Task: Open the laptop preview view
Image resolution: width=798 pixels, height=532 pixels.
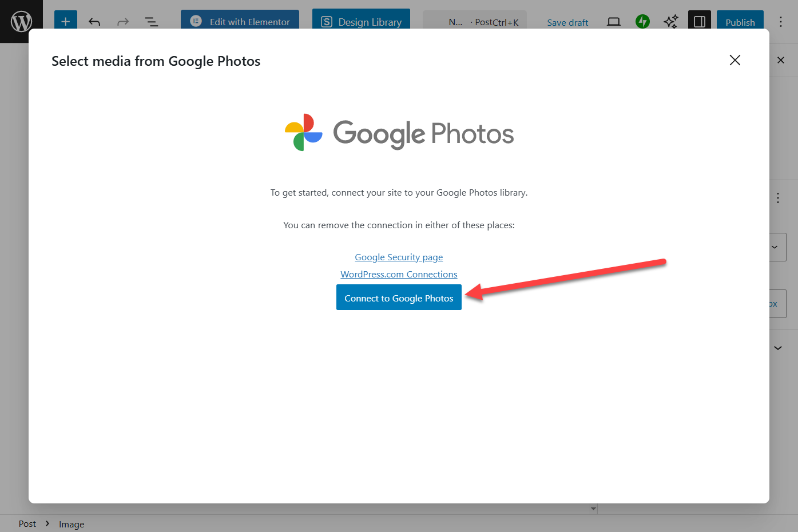Action: click(614, 22)
